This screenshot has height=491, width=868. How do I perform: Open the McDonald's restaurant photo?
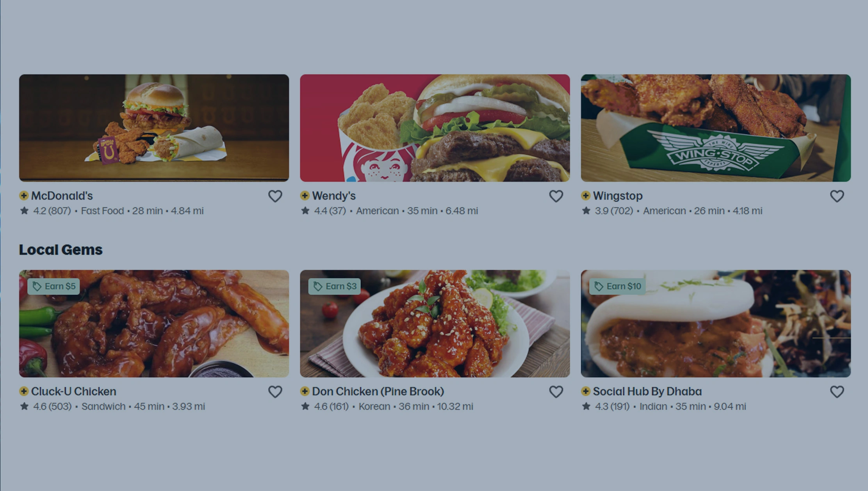point(154,128)
